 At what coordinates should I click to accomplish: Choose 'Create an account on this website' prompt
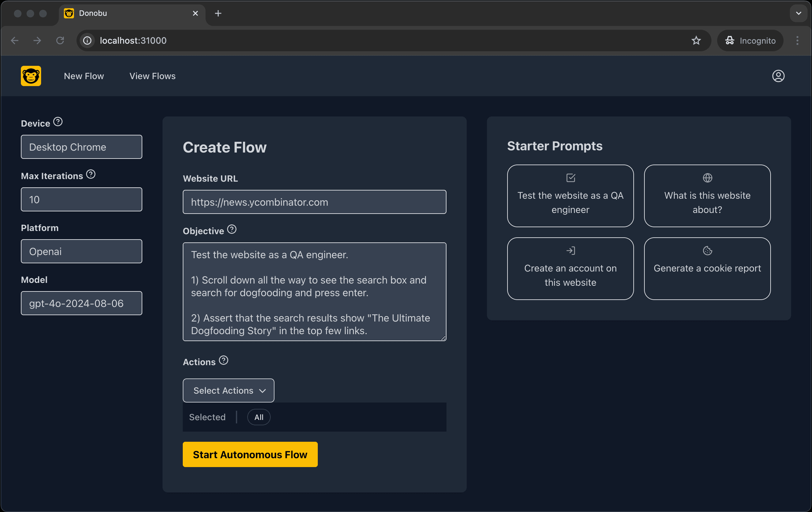pos(570,268)
